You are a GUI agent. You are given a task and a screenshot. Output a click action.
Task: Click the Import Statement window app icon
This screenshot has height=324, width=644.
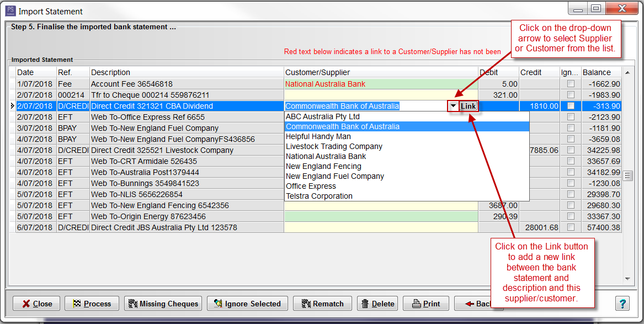tap(10, 10)
